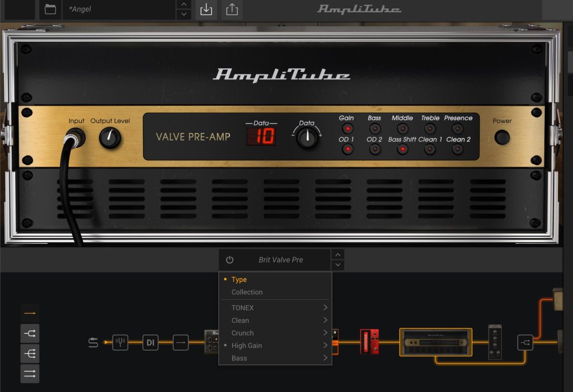Viewport: 573px width, 392px height.
Task: Click the signal splitter block after rack
Action: tap(525, 342)
